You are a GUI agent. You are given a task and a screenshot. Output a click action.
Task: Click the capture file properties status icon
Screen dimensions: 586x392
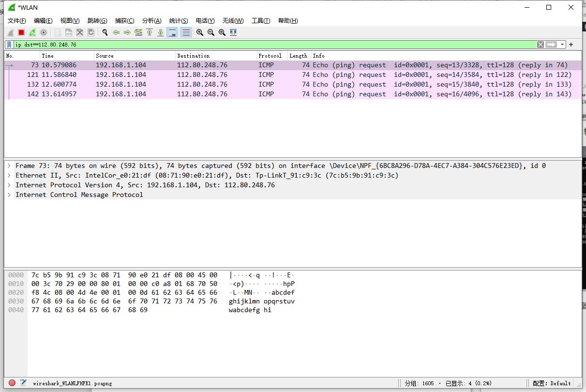click(23, 383)
